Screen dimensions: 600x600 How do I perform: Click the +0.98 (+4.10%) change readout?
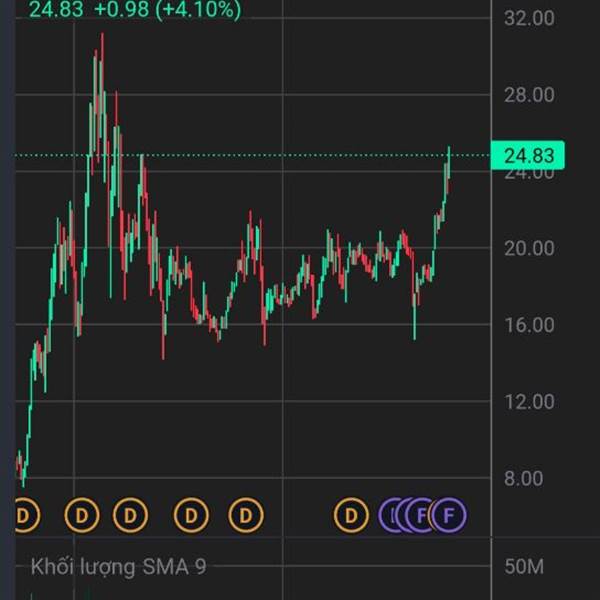point(168,9)
